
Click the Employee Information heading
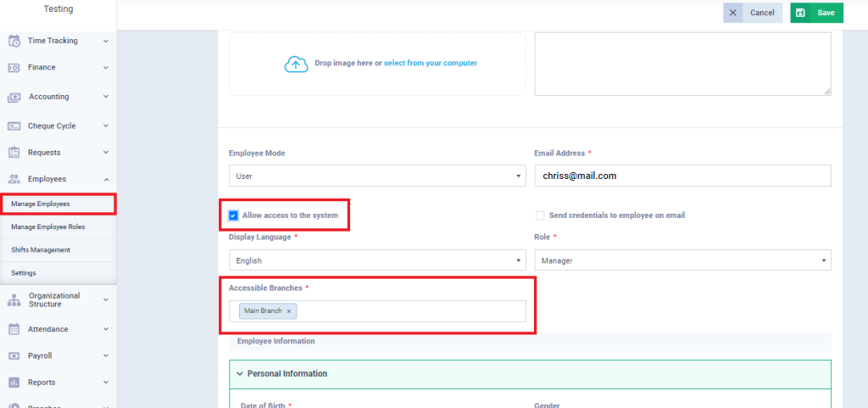point(276,342)
